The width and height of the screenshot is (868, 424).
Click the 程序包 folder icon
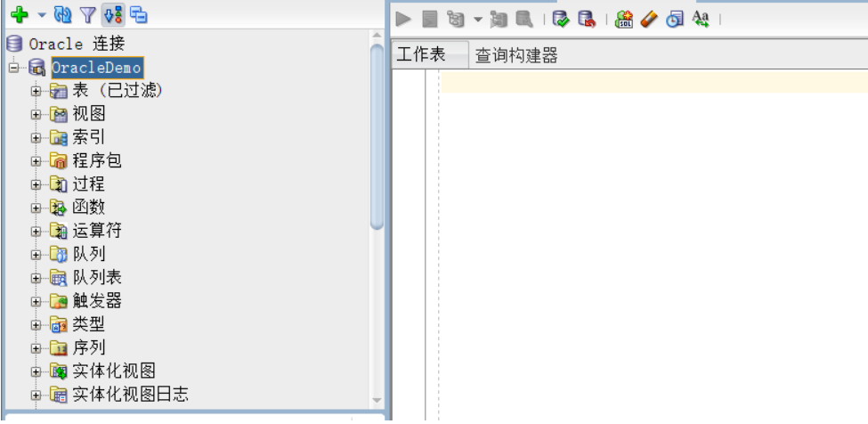59,161
